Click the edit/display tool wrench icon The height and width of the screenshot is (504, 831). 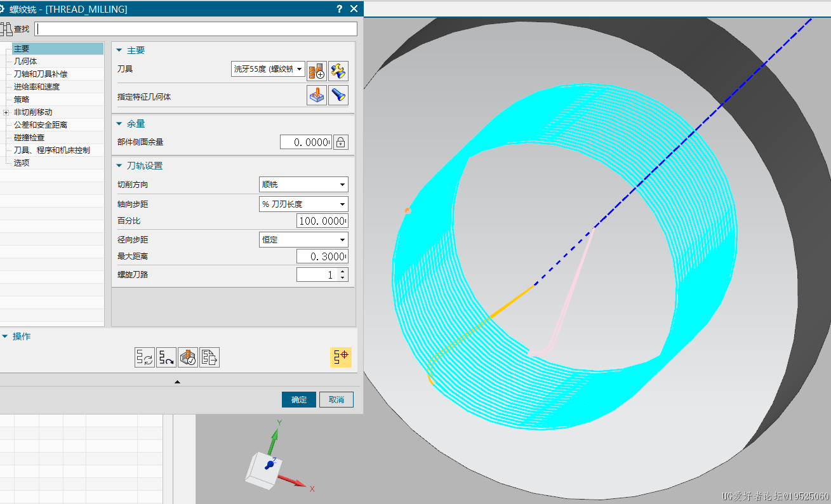point(338,70)
